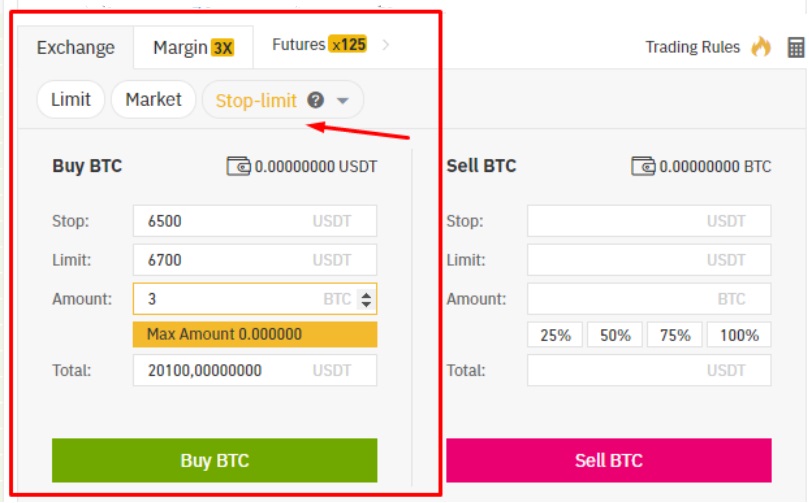The height and width of the screenshot is (503, 809).
Task: Open the Futures x125 tab
Action: pos(319,45)
